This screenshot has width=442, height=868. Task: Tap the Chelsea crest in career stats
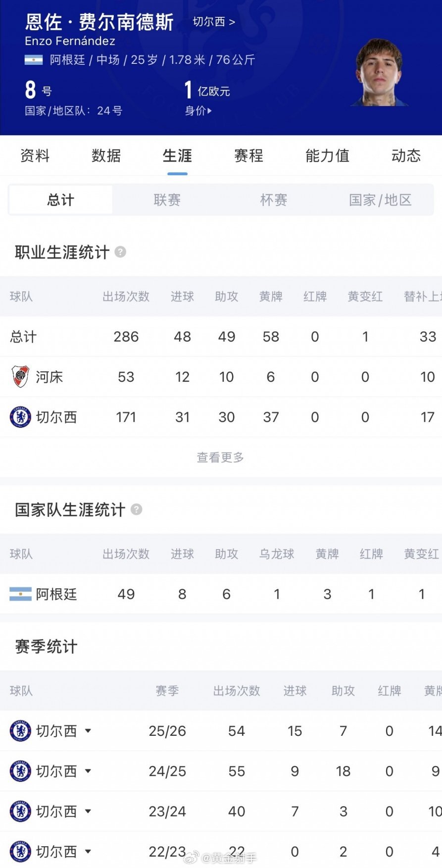point(20,417)
